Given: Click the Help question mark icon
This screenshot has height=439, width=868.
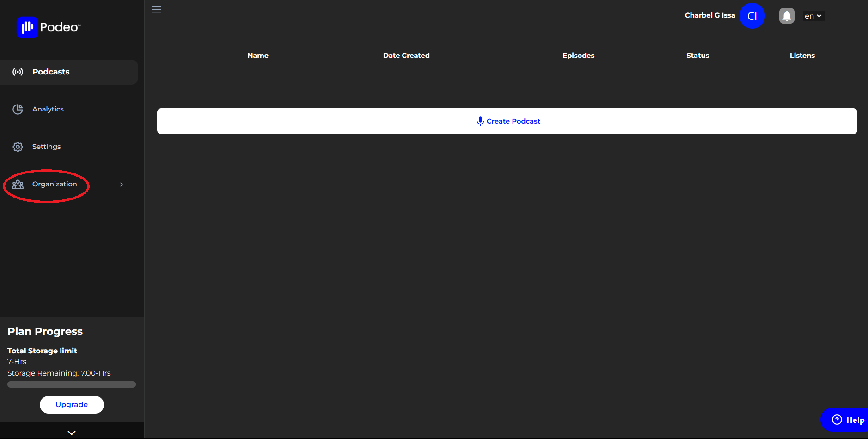Looking at the screenshot, I should click(837, 420).
